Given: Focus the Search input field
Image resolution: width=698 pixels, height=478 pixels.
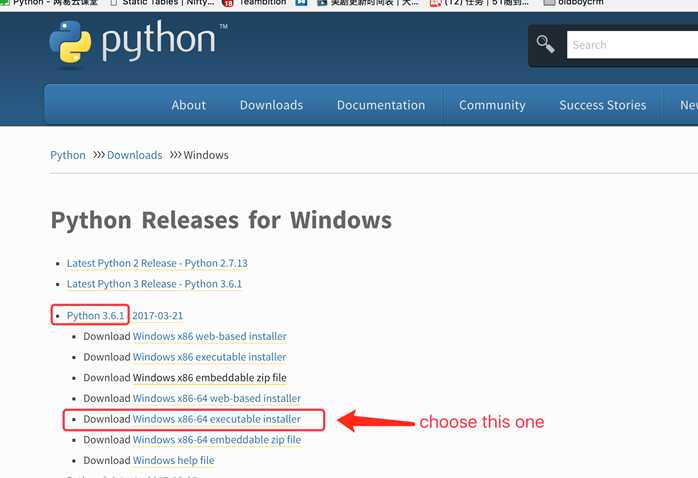Looking at the screenshot, I should (632, 45).
